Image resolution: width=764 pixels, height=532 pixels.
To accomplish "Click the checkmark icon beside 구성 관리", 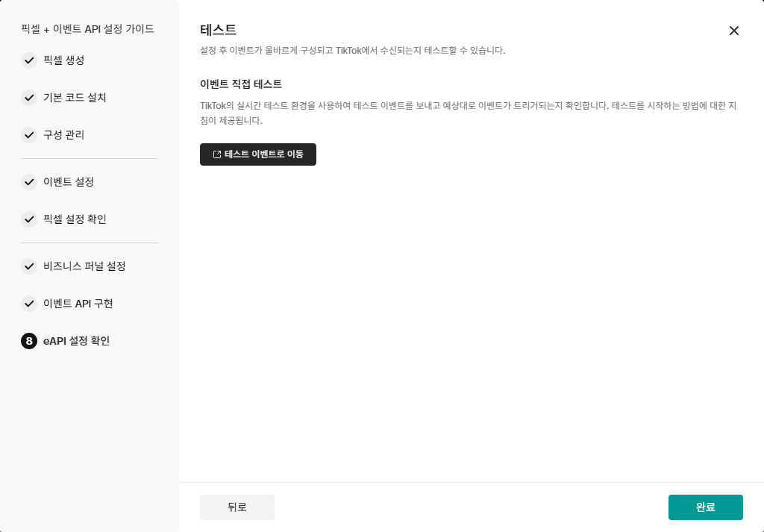I will coord(29,135).
